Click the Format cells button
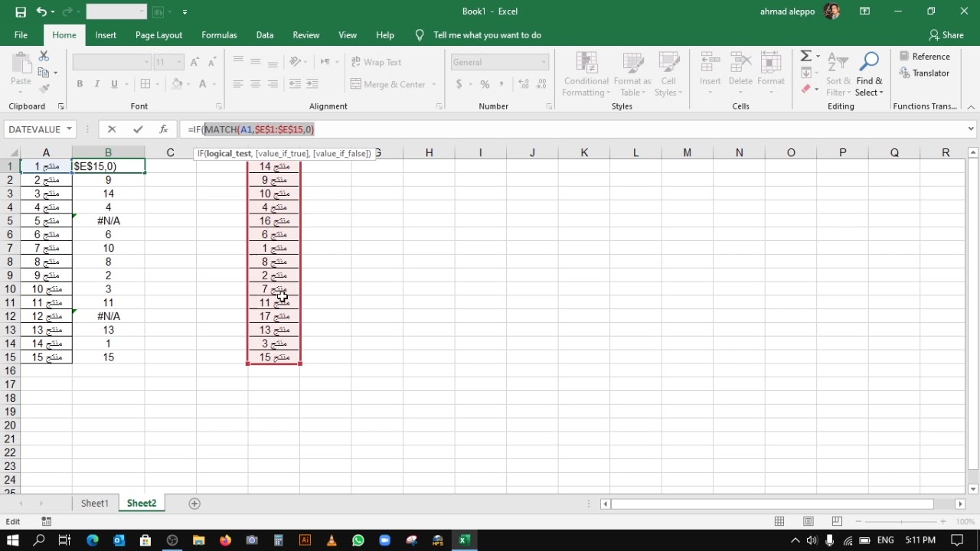The height and width of the screenshot is (551, 980). 771,75
